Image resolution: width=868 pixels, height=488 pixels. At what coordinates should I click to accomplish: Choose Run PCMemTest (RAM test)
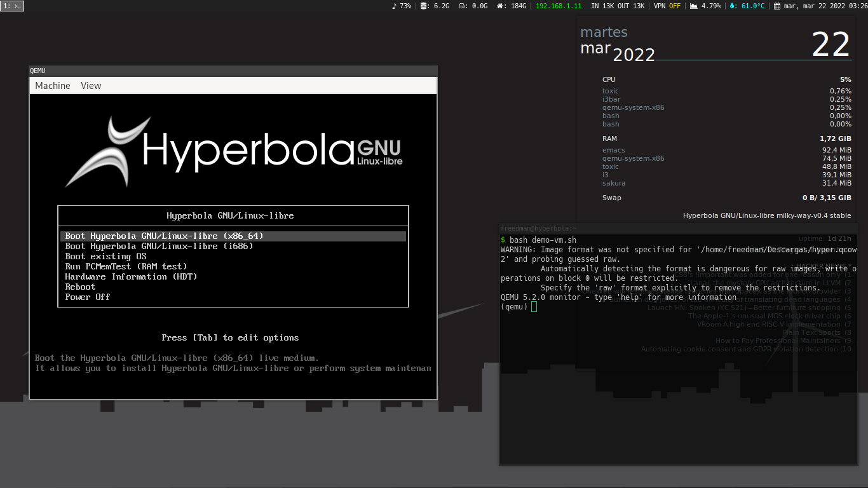point(126,266)
